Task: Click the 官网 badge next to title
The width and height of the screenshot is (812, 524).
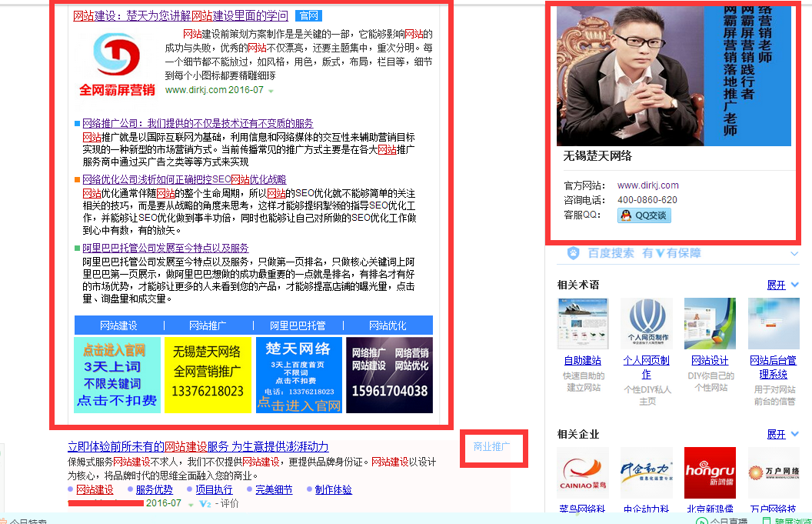Action: coord(308,16)
